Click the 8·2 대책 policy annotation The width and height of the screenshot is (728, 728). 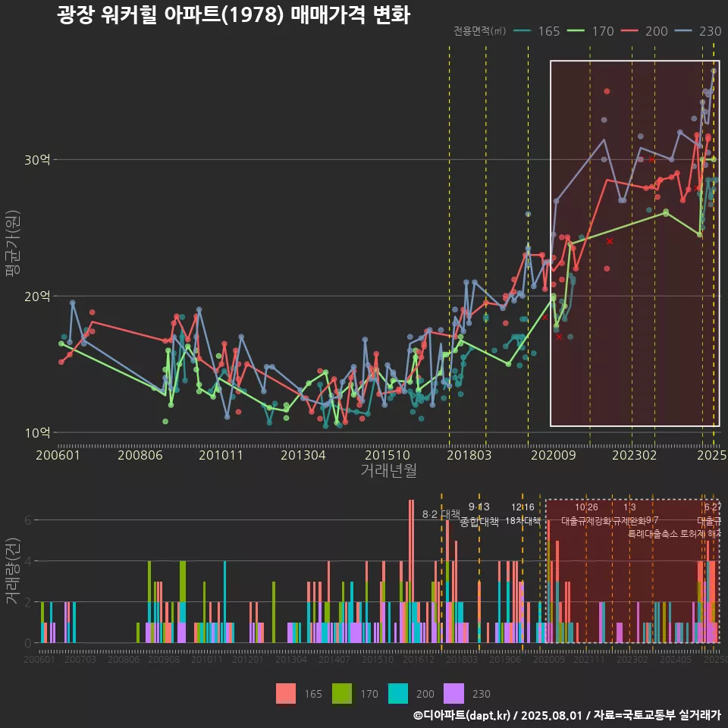pyautogui.click(x=441, y=514)
